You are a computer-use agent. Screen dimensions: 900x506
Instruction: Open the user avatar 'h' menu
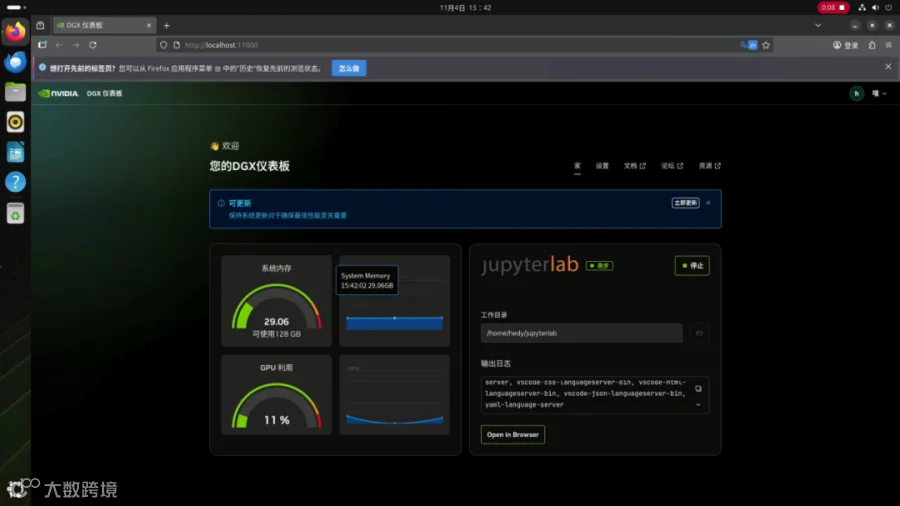tap(856, 94)
